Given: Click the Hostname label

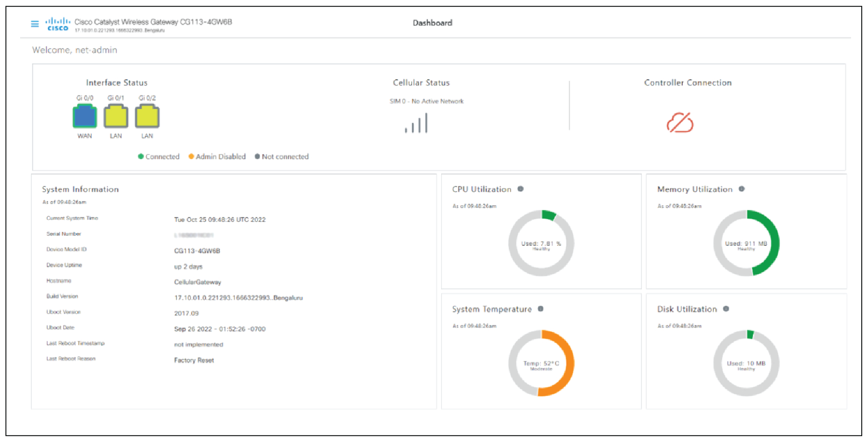Looking at the screenshot, I should coord(58,281).
